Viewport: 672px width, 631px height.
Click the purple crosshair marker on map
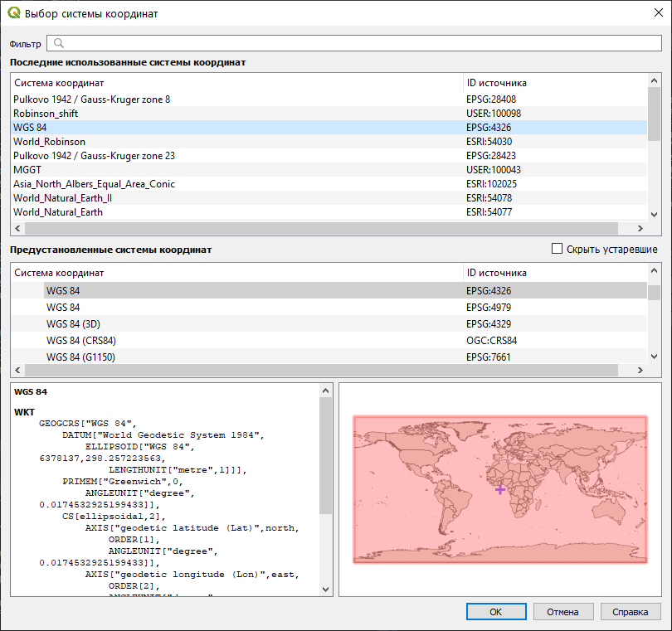point(500,490)
